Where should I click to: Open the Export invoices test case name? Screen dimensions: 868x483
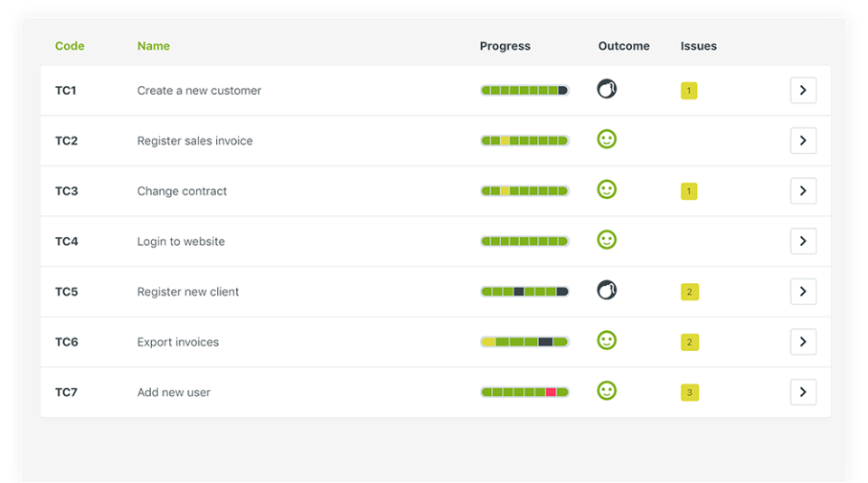click(178, 342)
